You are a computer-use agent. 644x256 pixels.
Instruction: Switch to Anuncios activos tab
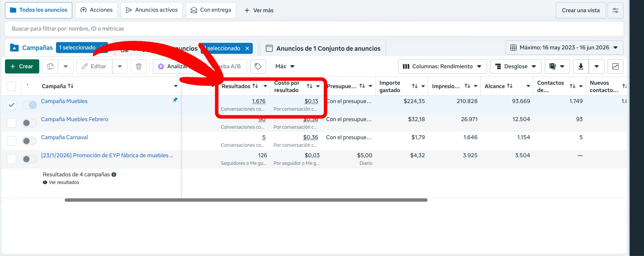pos(151,10)
